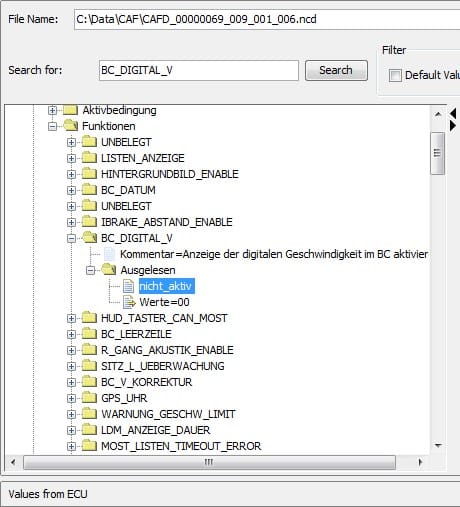
Task: Expand the HUD_TASTER_CAN_MOST node
Action: pyautogui.click(x=71, y=318)
